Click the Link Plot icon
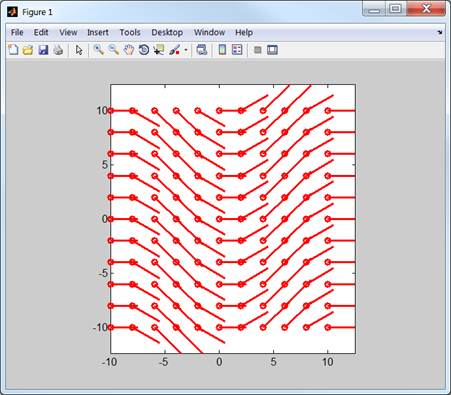This screenshot has height=395, width=451. [x=202, y=50]
